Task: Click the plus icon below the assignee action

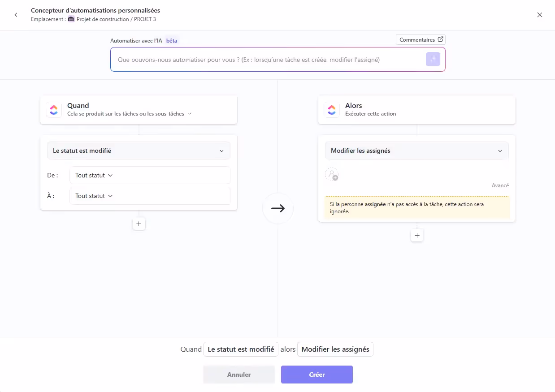Action: point(417,235)
